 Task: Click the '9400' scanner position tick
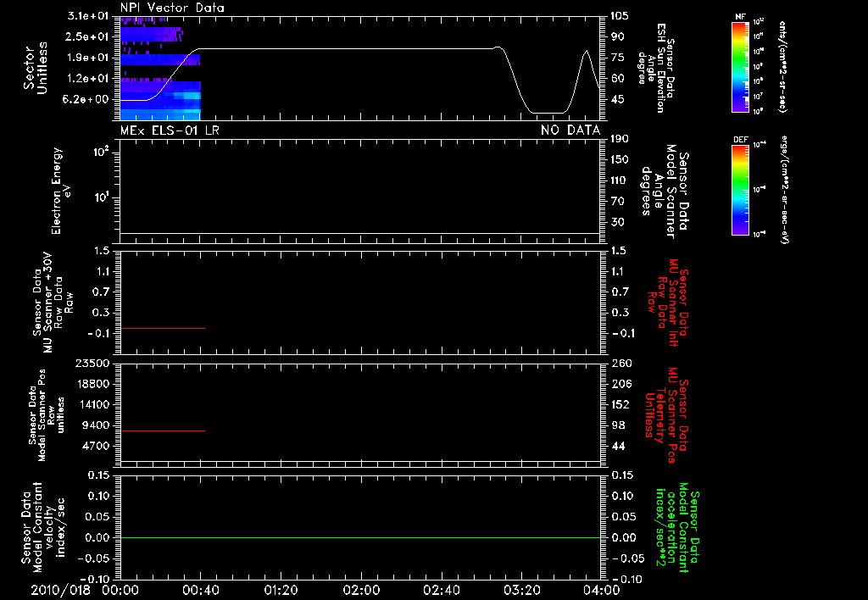pos(95,425)
